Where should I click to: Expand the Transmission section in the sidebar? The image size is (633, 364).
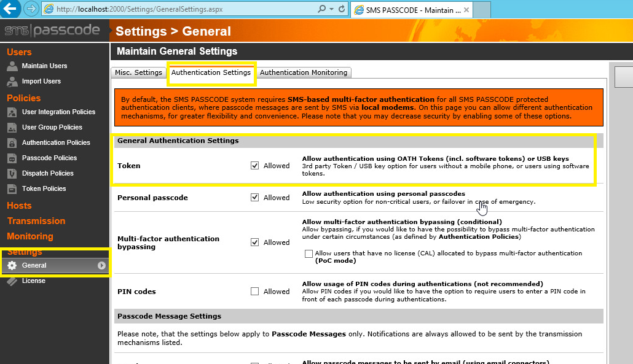pos(36,221)
